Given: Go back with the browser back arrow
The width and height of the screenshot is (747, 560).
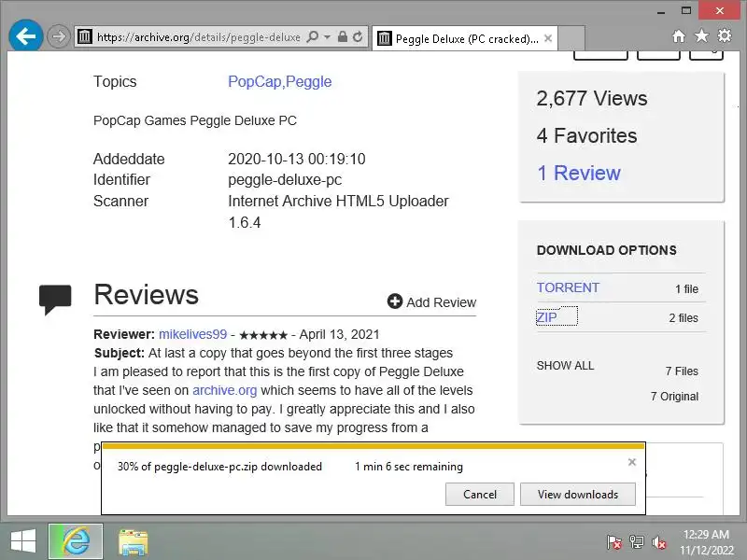Looking at the screenshot, I should tap(26, 35).
